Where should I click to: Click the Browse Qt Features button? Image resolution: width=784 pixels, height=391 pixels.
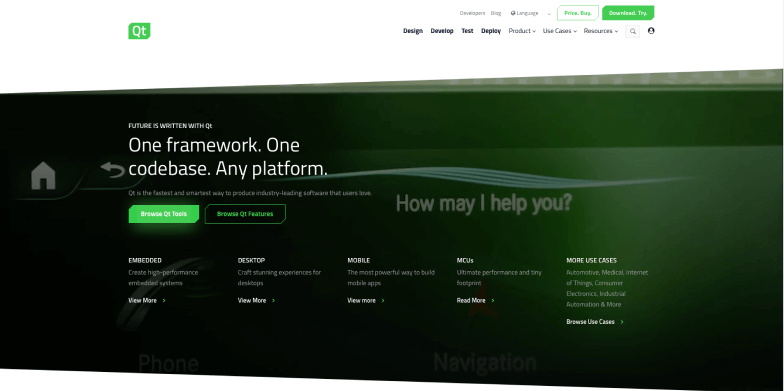click(245, 214)
